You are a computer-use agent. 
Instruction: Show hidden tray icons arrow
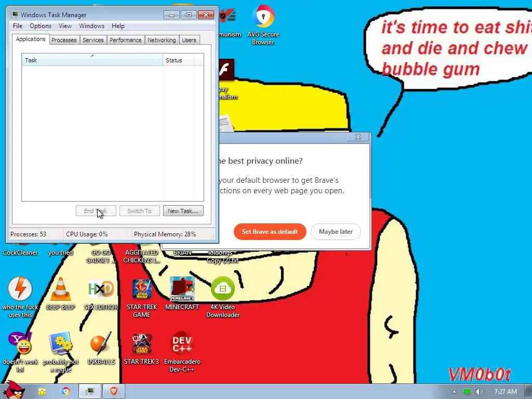(454, 392)
